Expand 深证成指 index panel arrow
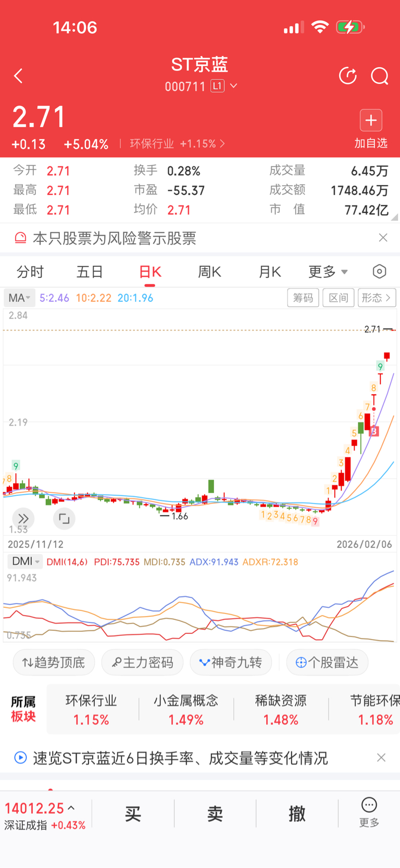The width and height of the screenshot is (400, 868). 71,808
